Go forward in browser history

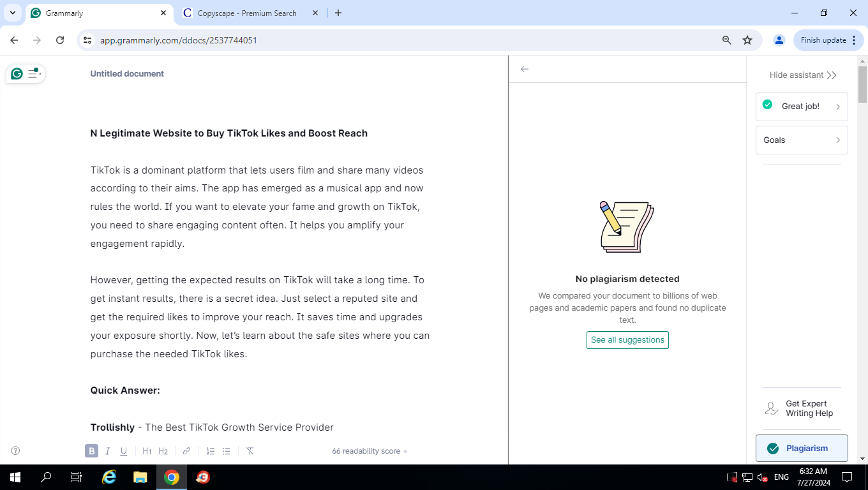37,40
